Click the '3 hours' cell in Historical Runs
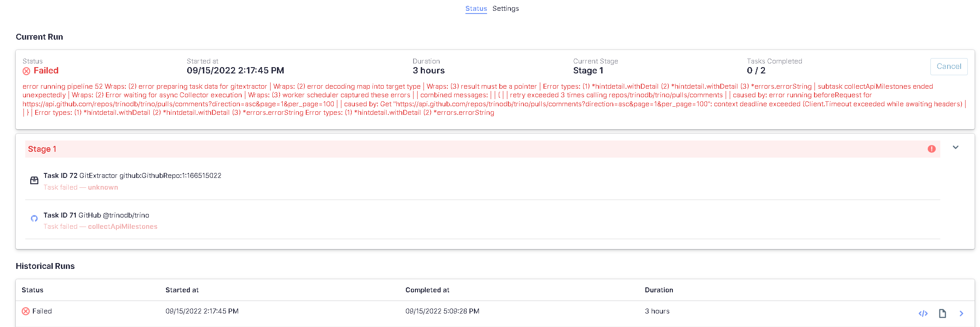 (657, 311)
